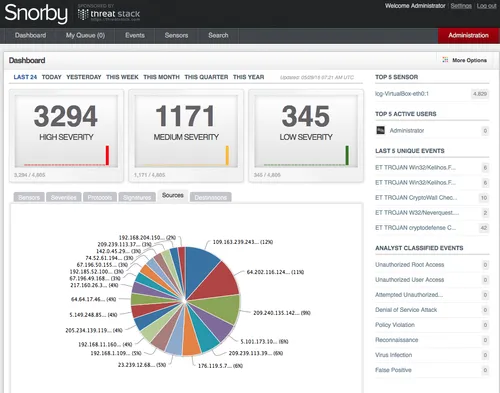Select the TODAY time range
Viewport: 500px width, 393px height.
tap(52, 77)
